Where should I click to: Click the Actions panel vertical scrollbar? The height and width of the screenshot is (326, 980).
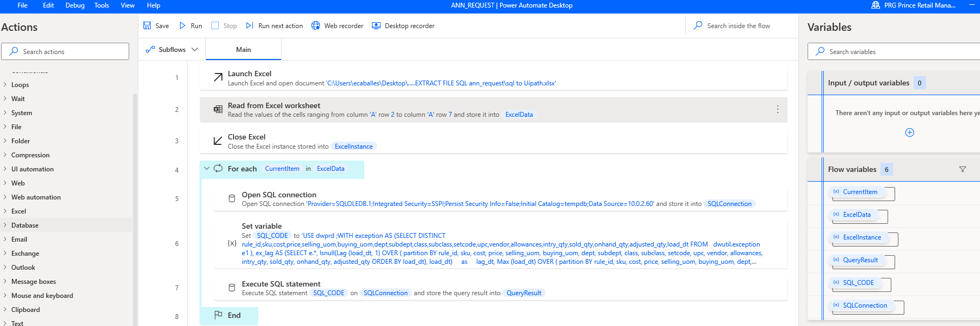[x=135, y=209]
